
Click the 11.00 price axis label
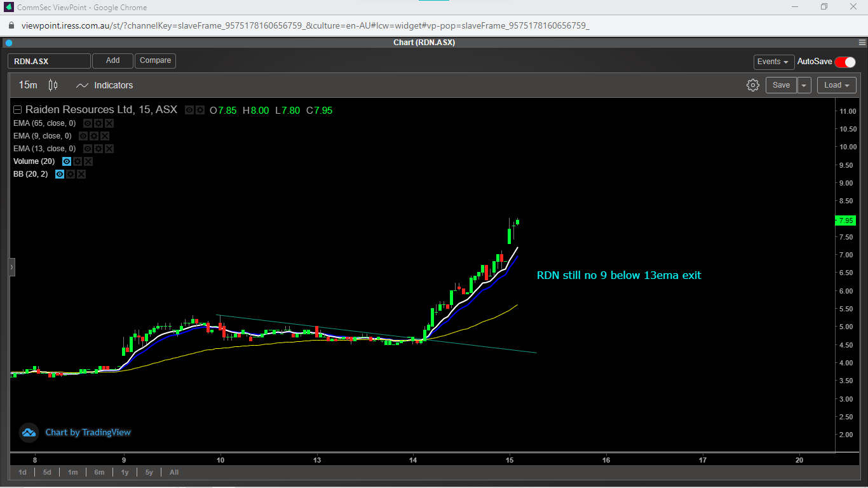[x=848, y=111]
